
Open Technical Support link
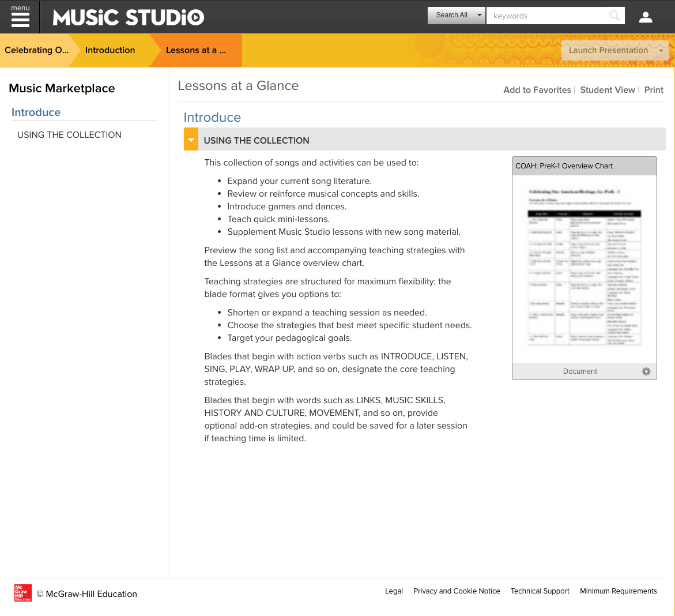tap(540, 591)
